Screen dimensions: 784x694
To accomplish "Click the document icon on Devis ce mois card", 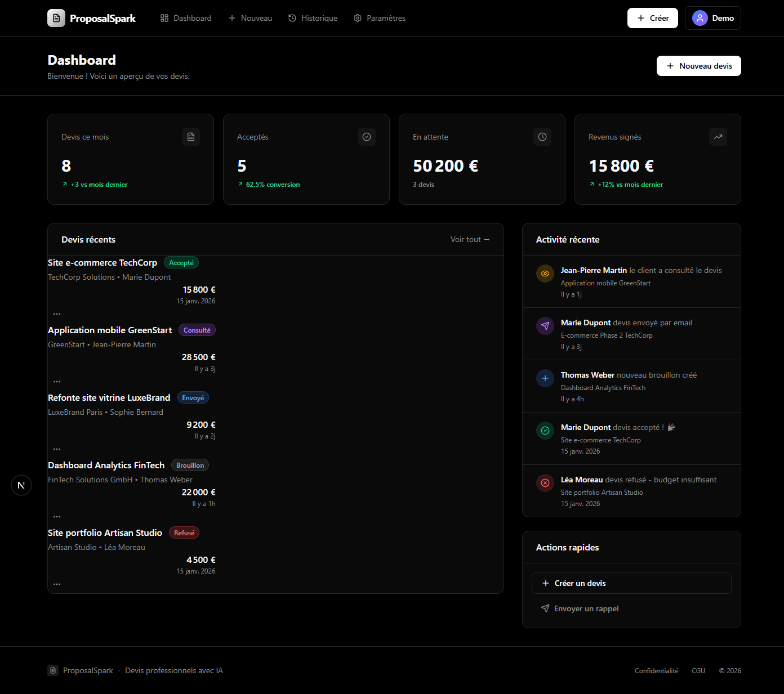I will [191, 137].
